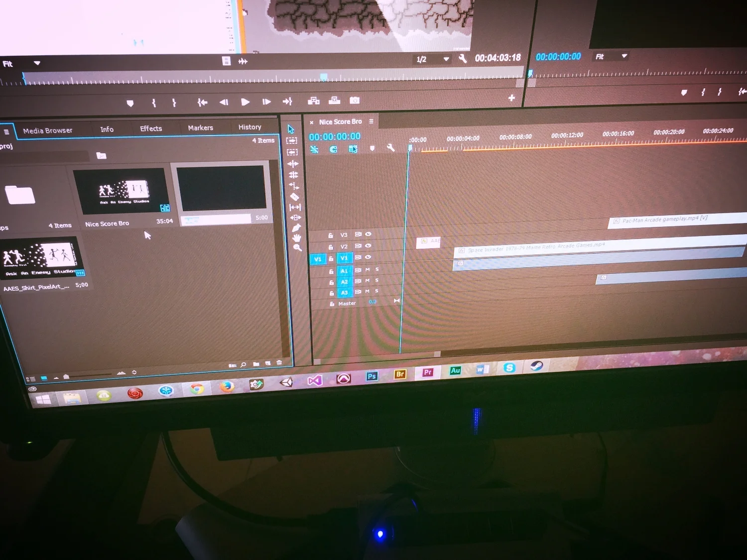Select the Nice Score Bro sequence thumbnail

[x=121, y=191]
